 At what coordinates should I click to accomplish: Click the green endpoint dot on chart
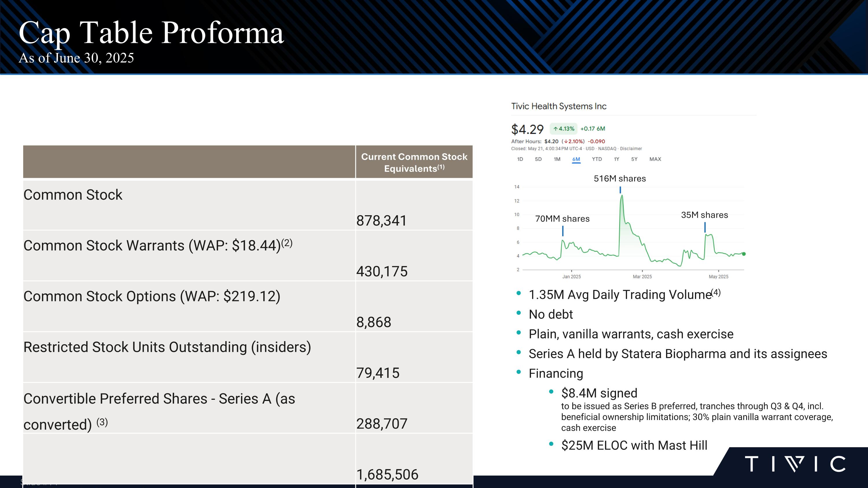coord(744,254)
